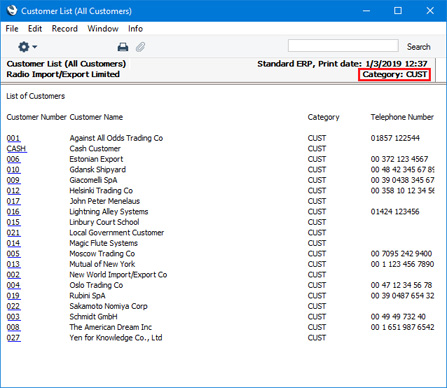The height and width of the screenshot is (388, 447).
Task: Open customer number 005 link
Action: (x=13, y=254)
